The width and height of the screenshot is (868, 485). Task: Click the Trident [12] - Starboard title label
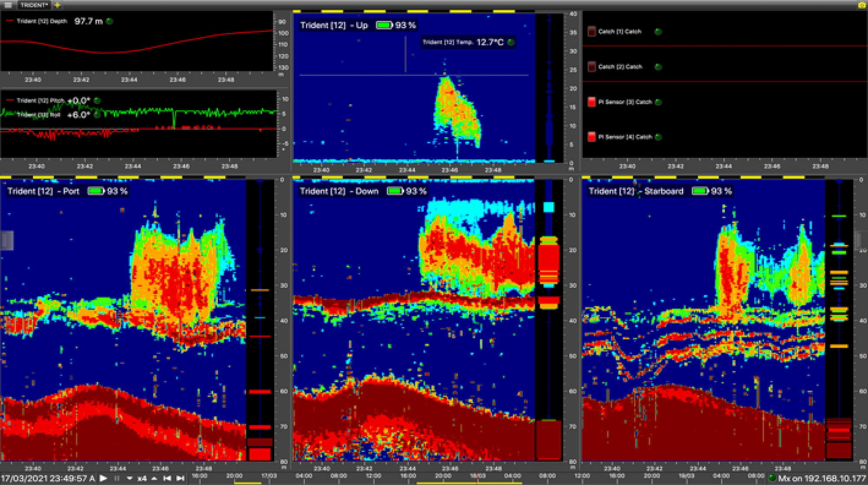coord(636,191)
